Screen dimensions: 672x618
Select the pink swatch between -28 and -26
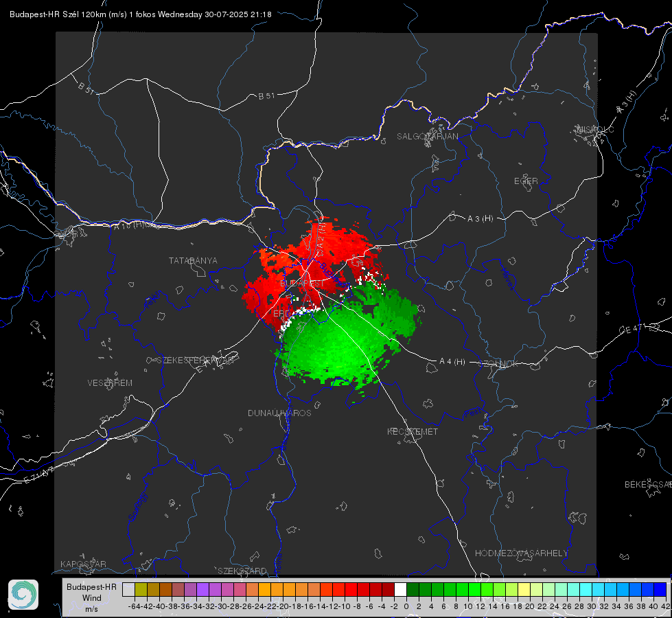pyautogui.click(x=240, y=589)
